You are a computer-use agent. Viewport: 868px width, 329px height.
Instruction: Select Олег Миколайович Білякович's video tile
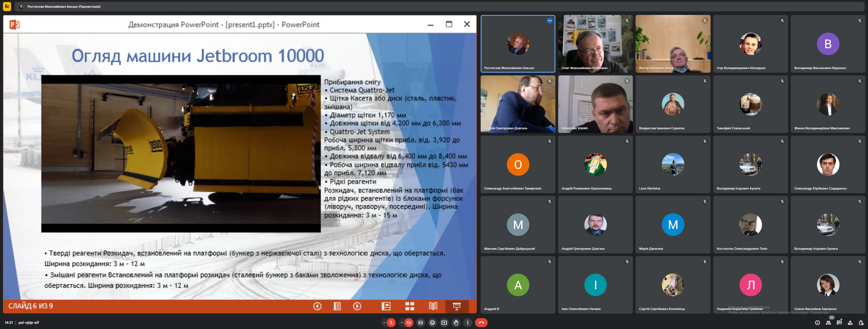pyautogui.click(x=595, y=43)
